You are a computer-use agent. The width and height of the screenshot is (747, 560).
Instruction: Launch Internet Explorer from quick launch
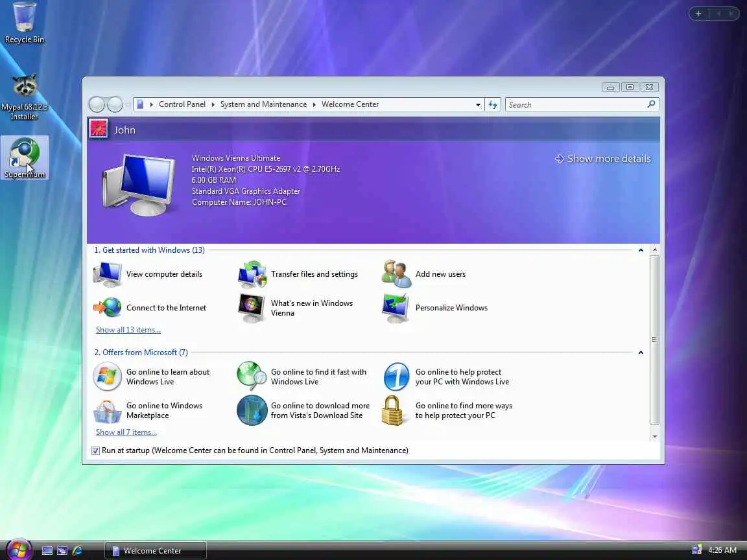tap(77, 550)
